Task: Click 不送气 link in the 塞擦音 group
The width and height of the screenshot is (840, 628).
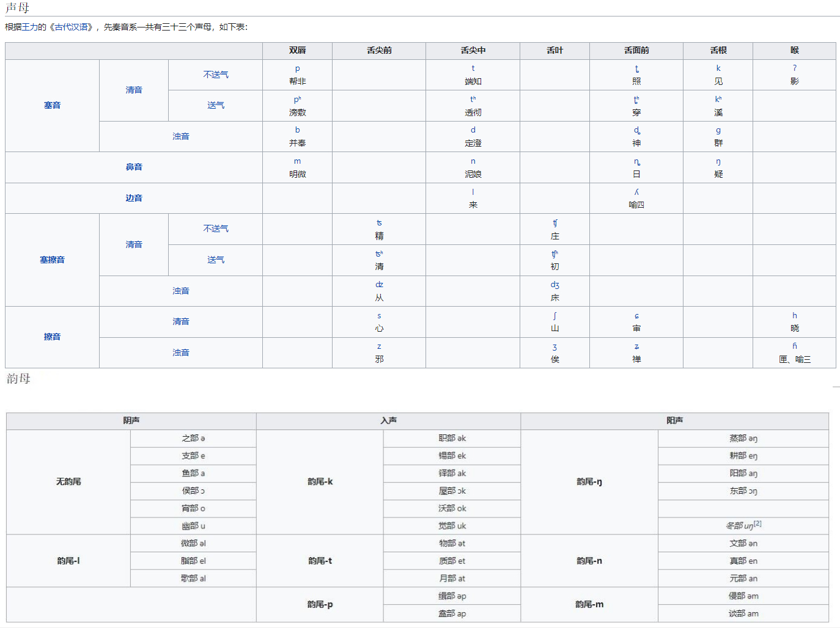Action: (x=216, y=229)
